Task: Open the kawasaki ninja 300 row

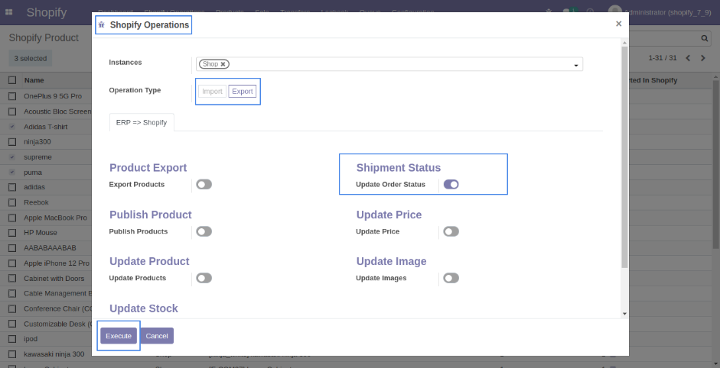Action: (54, 354)
